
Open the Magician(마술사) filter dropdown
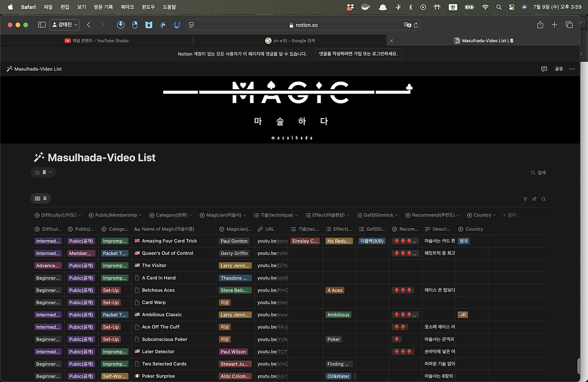[223, 215]
